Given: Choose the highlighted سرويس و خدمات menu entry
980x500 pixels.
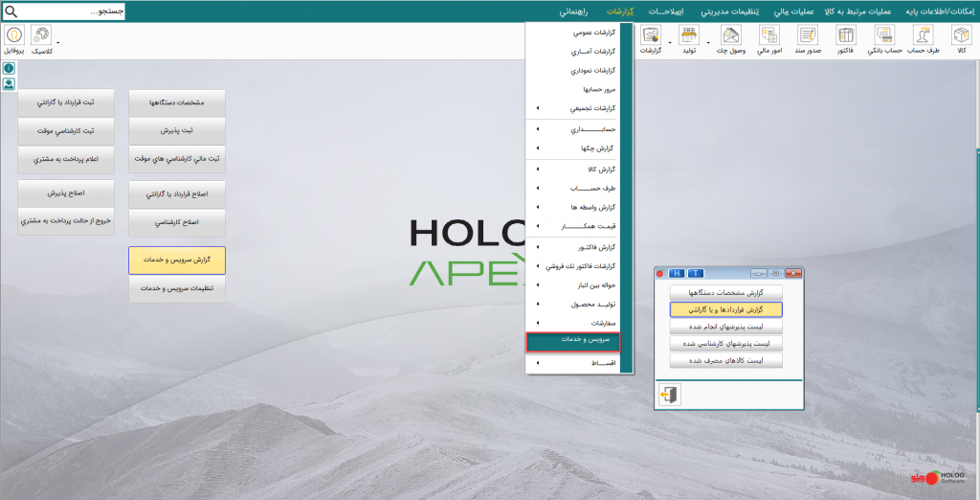Looking at the screenshot, I should [573, 342].
